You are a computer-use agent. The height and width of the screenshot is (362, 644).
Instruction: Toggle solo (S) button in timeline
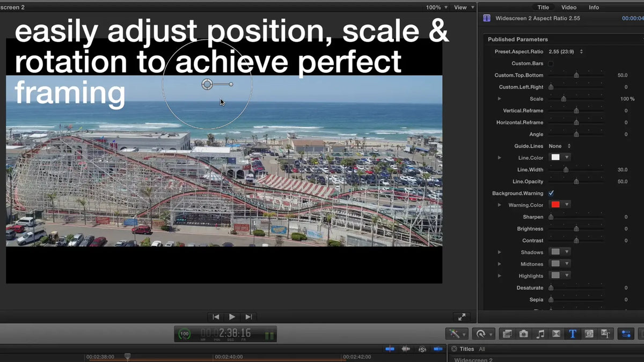[x=422, y=349]
